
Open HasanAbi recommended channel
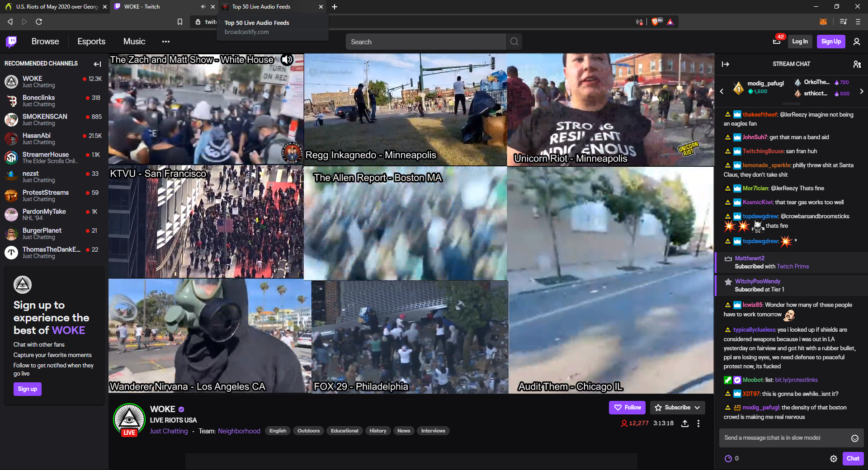click(x=54, y=139)
